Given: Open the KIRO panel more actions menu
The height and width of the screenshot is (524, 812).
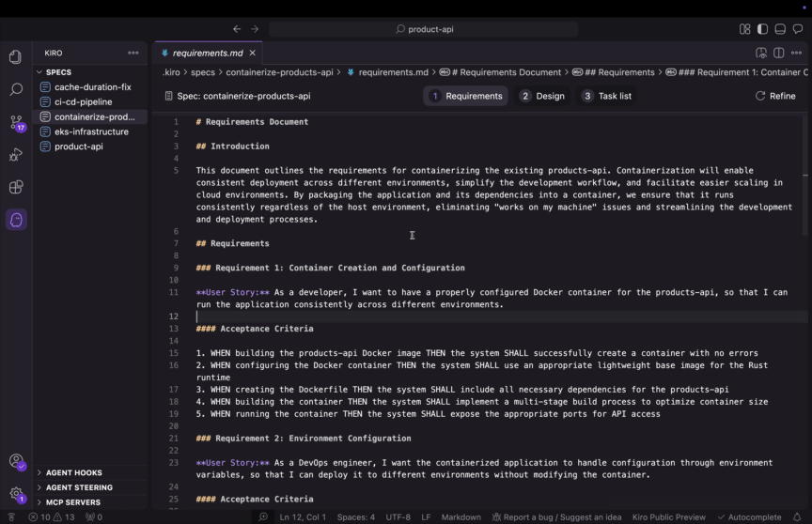Looking at the screenshot, I should (x=133, y=53).
